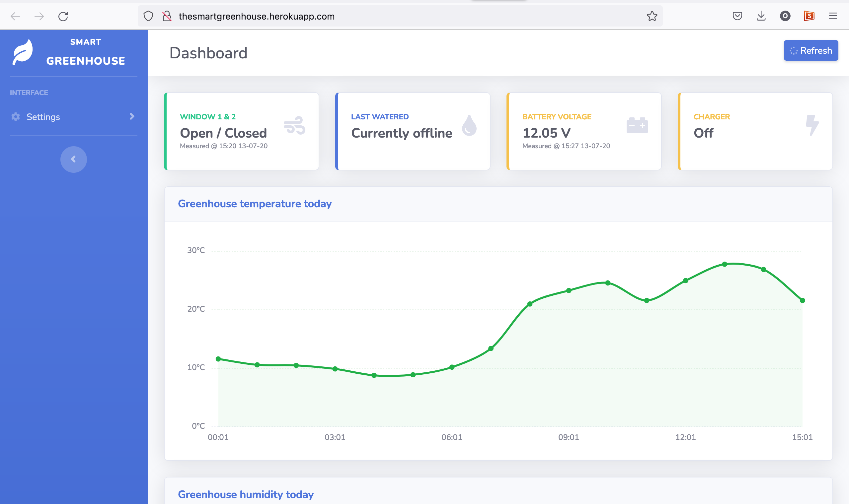Screen dimensions: 849x504
Task: Click the Smart Greenhouse leaf logo
Action: (23, 51)
